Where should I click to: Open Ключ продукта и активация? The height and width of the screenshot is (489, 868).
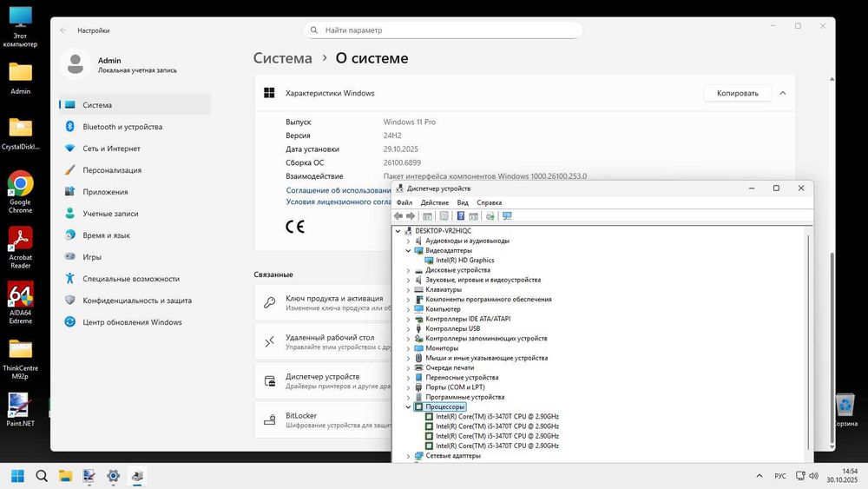[323, 302]
